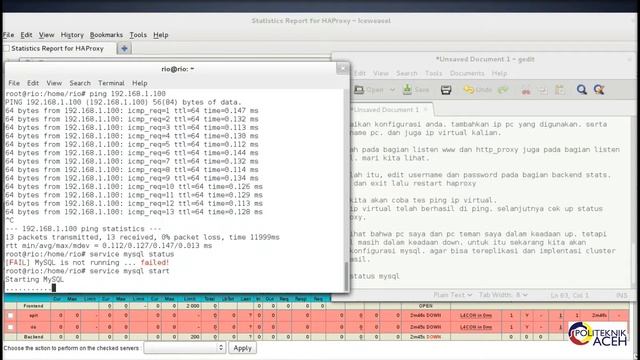640x360 pixels.
Task: Open the terminal Search menu
Action: [80, 83]
